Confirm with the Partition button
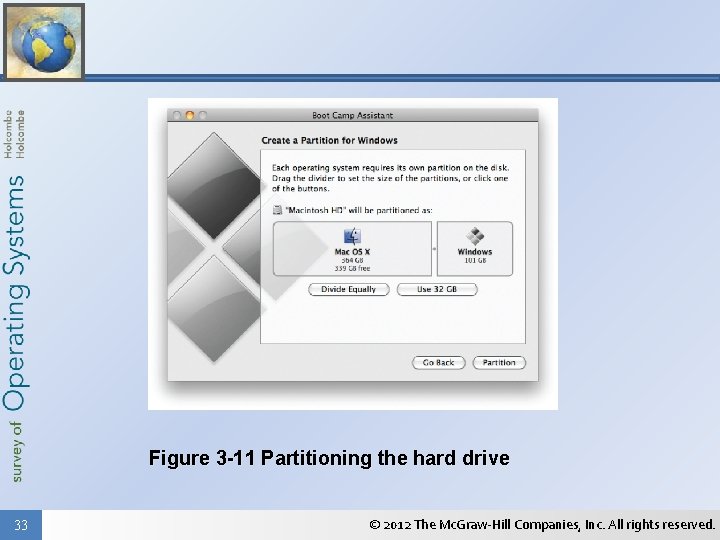Screen dimensions: 720x540 pyautogui.click(x=499, y=362)
